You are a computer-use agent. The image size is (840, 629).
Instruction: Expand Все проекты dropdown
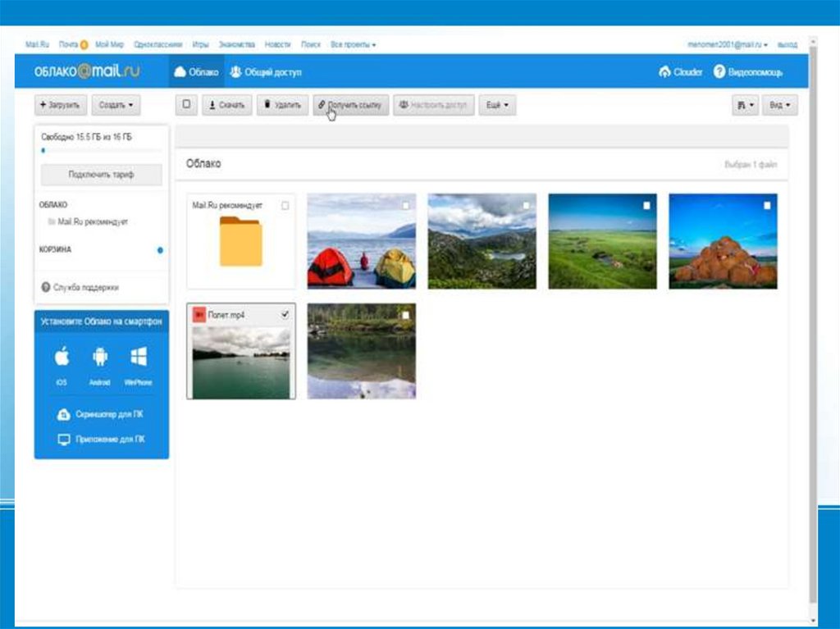[353, 44]
